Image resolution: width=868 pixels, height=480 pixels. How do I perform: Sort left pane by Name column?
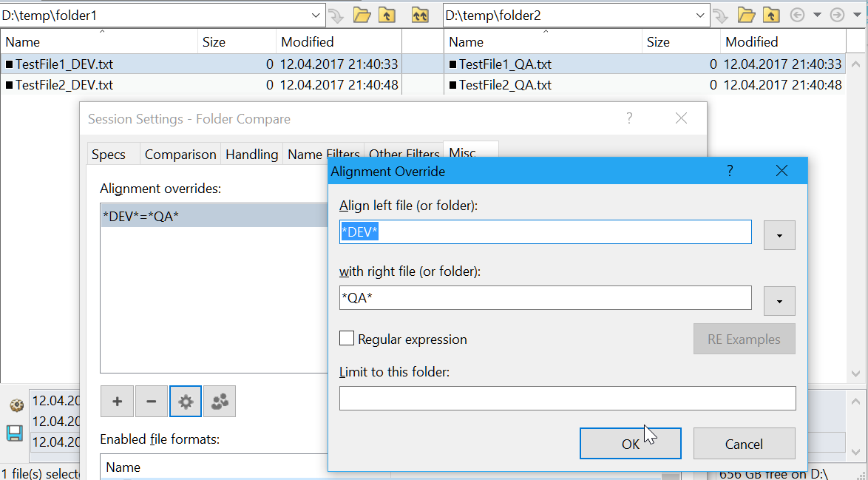tap(99, 41)
